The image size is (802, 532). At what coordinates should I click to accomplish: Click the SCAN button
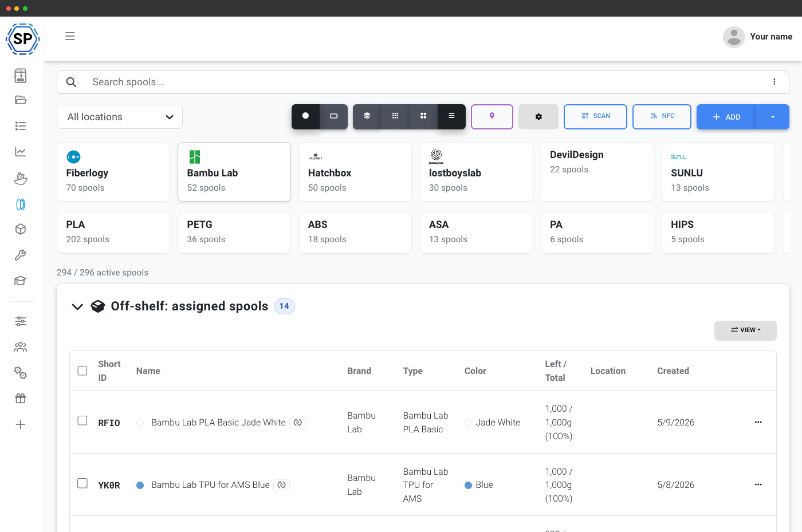coord(596,117)
